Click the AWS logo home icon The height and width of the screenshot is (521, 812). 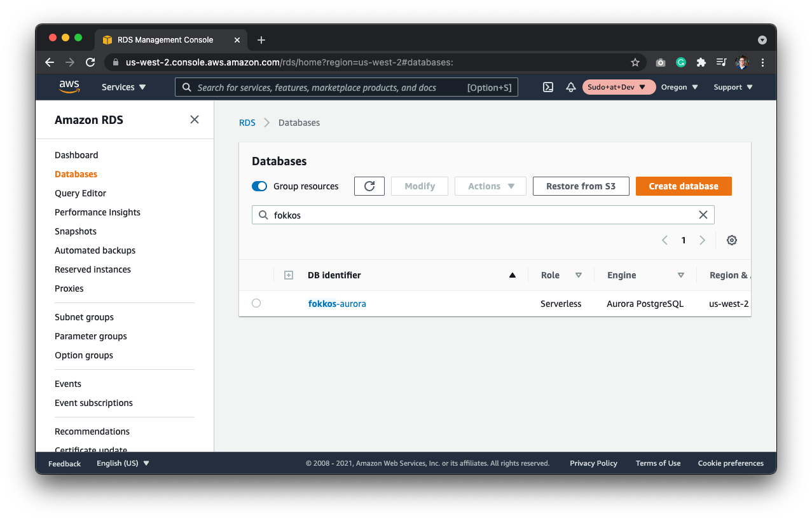pyautogui.click(x=69, y=87)
